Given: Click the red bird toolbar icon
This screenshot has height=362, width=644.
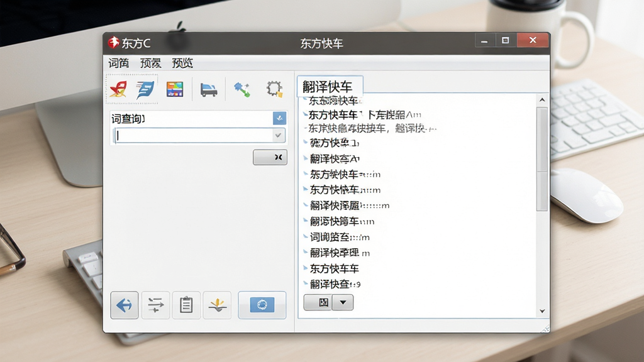Looking at the screenshot, I should (118, 89).
